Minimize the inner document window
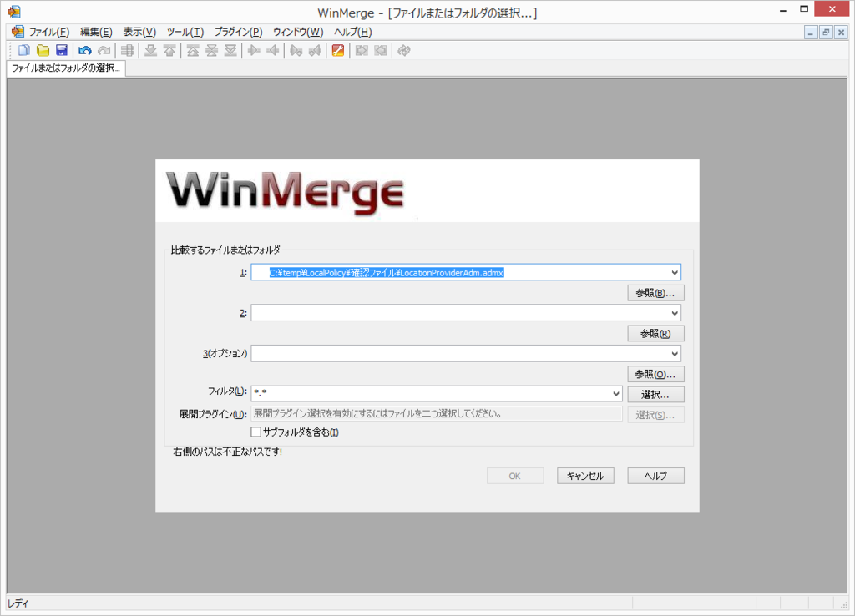This screenshot has height=616, width=855. tap(811, 33)
